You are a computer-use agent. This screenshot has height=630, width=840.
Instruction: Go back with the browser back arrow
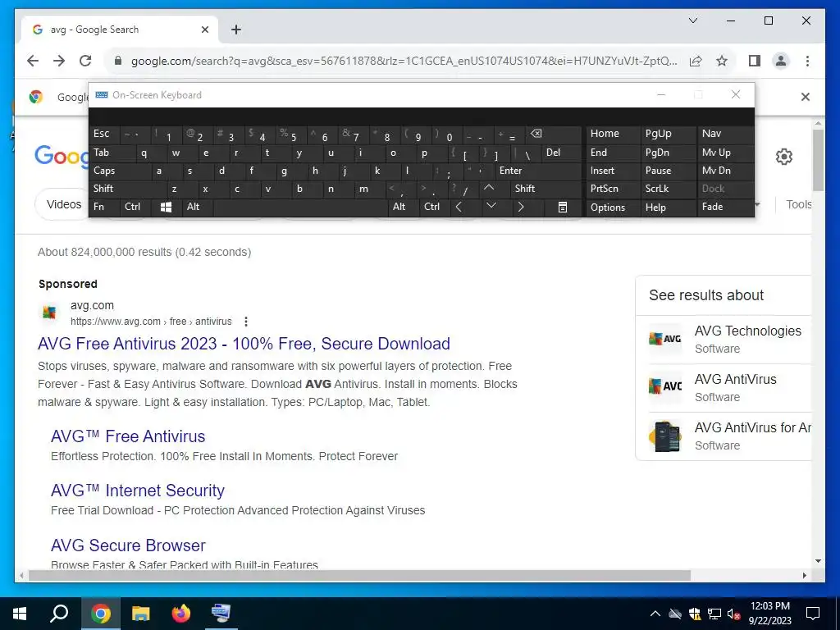click(33, 61)
